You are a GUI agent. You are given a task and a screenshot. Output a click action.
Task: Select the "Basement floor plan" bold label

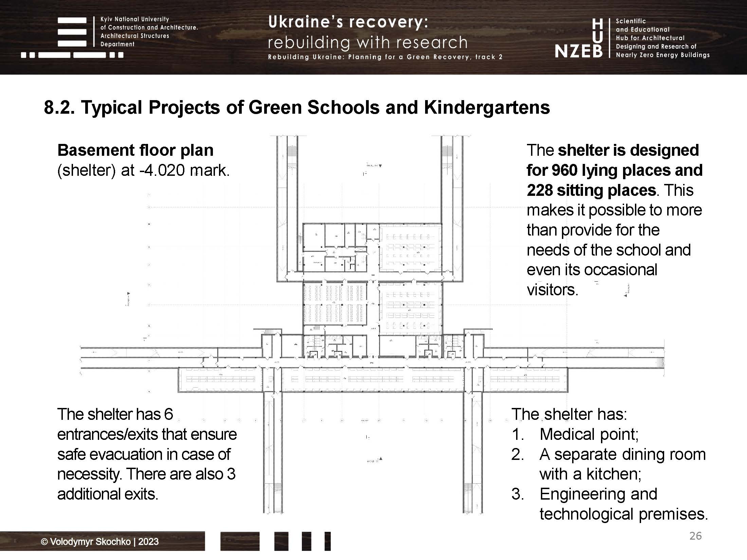click(x=135, y=150)
